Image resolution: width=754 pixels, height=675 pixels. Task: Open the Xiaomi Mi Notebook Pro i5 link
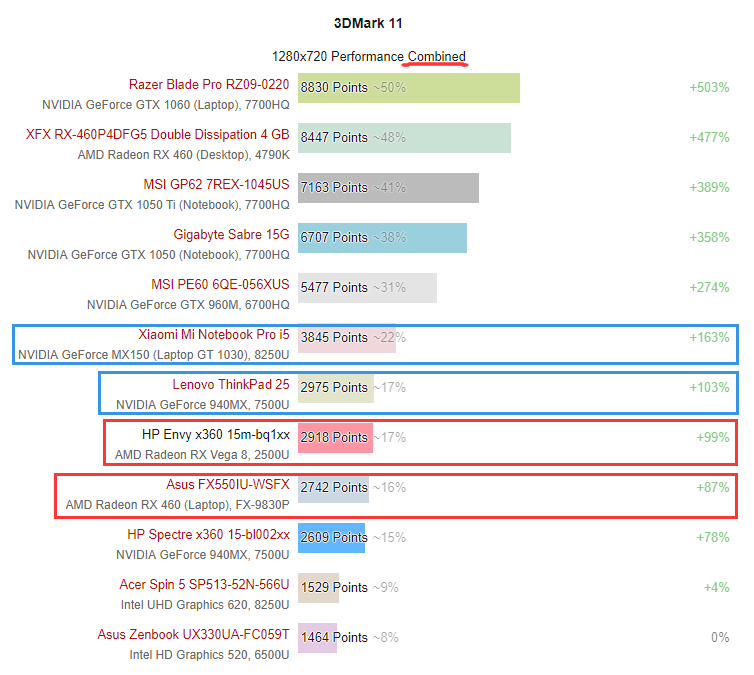point(214,335)
